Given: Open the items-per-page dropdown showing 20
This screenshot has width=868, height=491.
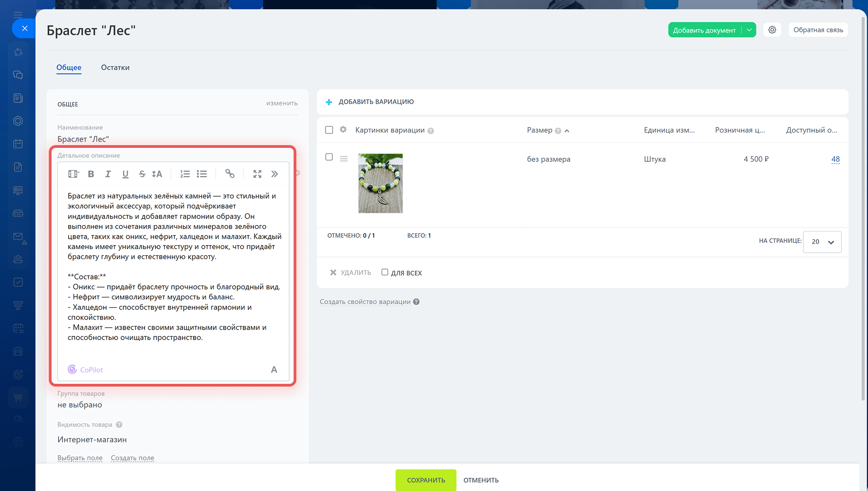Looking at the screenshot, I should tap(822, 242).
